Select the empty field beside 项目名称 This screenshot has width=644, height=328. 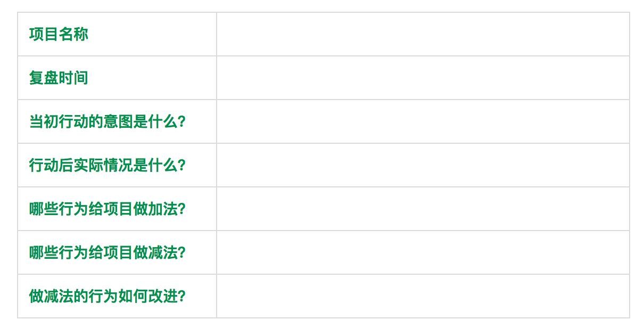pyautogui.click(x=423, y=34)
